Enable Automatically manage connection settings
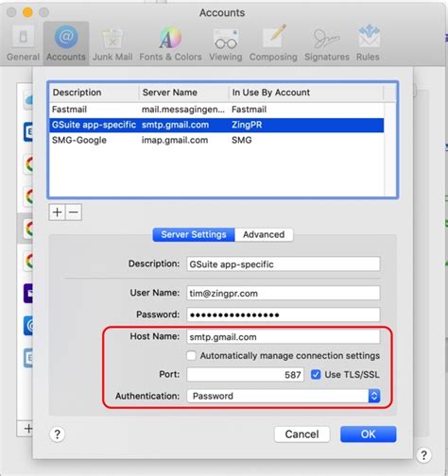This screenshot has height=476, width=448. click(191, 356)
